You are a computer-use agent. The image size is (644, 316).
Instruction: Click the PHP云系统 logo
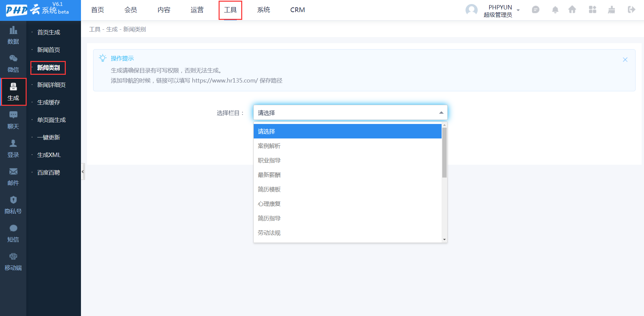[37, 9]
